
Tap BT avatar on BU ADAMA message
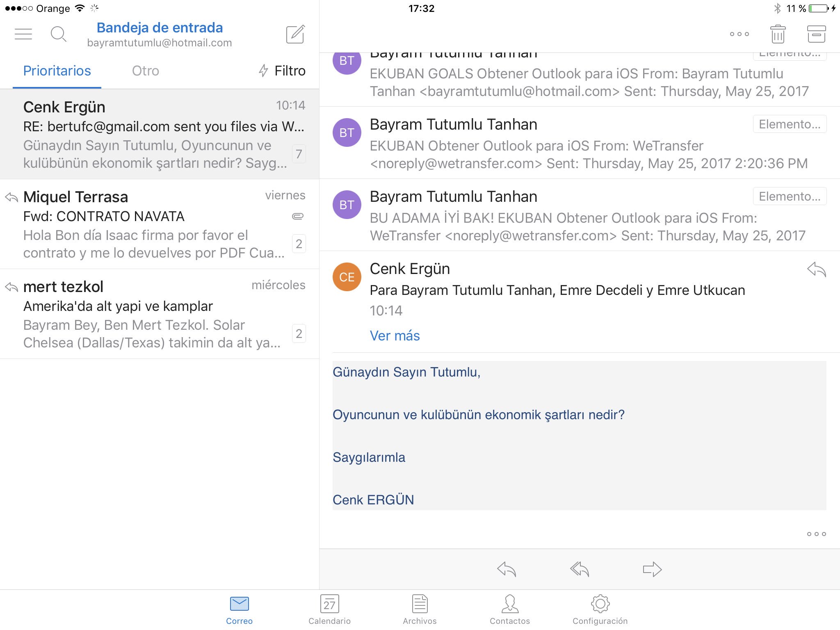[347, 205]
